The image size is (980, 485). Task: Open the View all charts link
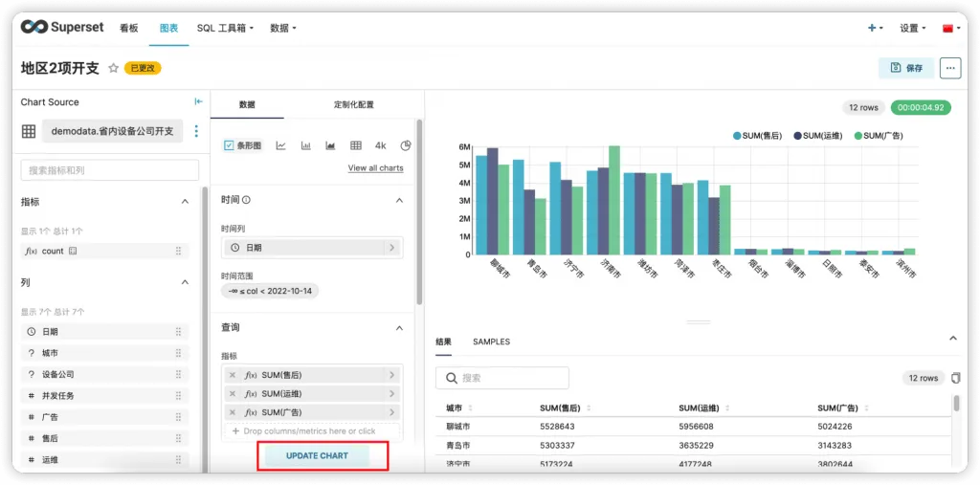[x=375, y=168]
